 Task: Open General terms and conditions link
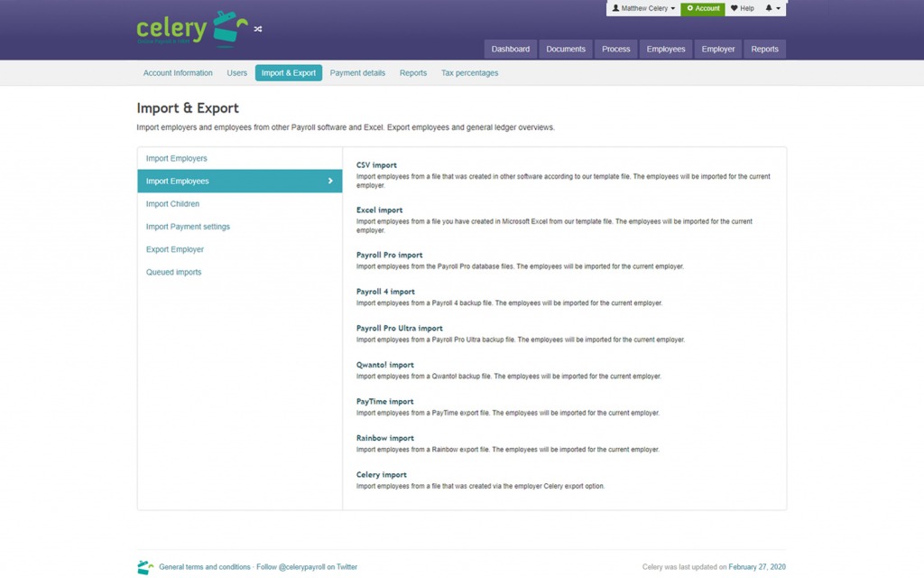click(205, 567)
